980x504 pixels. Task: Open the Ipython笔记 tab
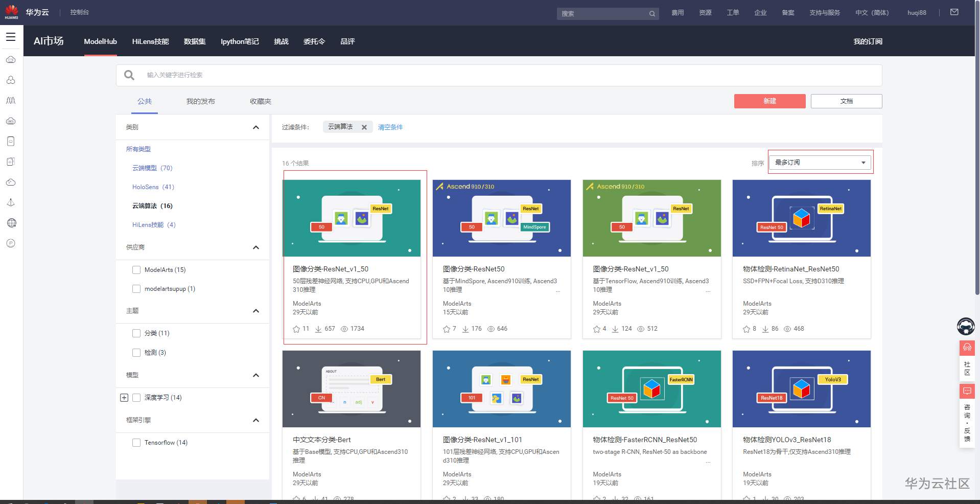coord(240,41)
